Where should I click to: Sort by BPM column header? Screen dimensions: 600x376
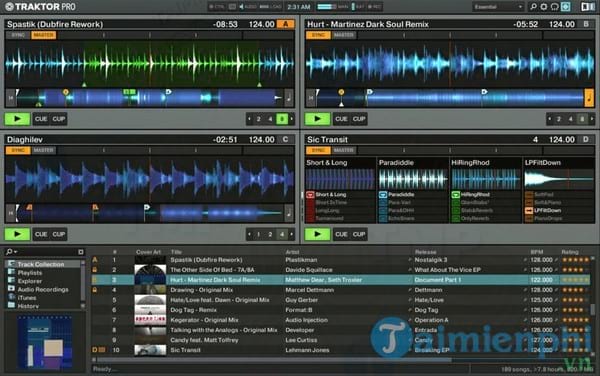[537, 252]
